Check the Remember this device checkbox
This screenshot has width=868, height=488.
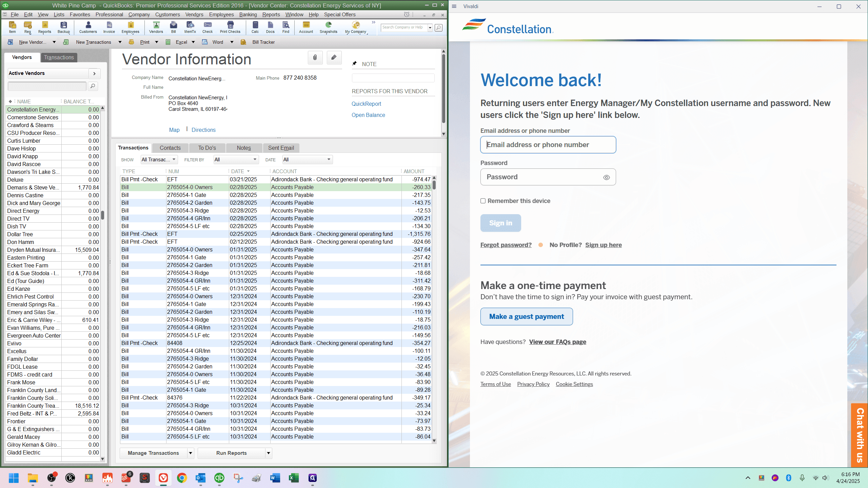pos(483,201)
